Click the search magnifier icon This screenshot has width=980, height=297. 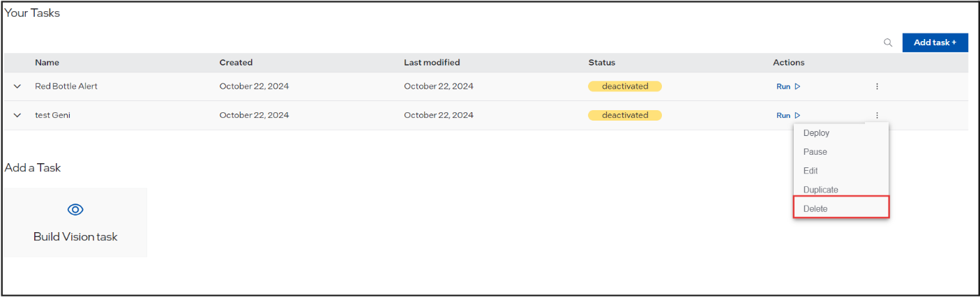point(888,43)
